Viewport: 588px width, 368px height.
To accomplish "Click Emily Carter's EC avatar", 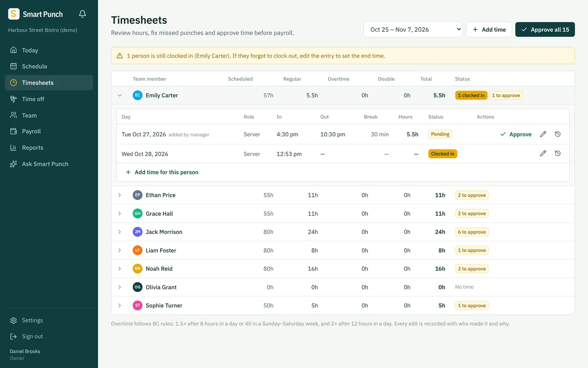I will [137, 95].
